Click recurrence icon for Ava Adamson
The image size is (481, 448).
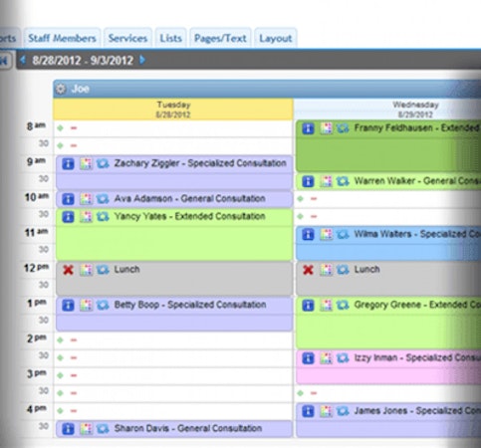tap(103, 199)
